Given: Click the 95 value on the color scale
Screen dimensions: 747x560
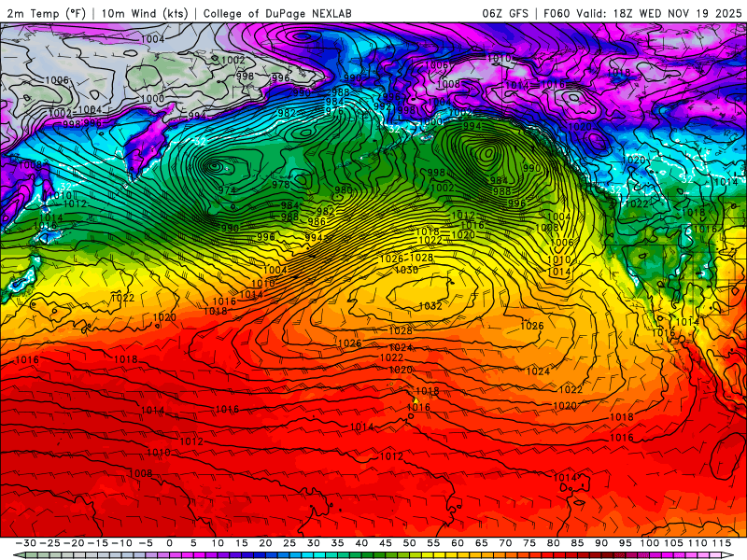Looking at the screenshot, I should tap(625, 543).
